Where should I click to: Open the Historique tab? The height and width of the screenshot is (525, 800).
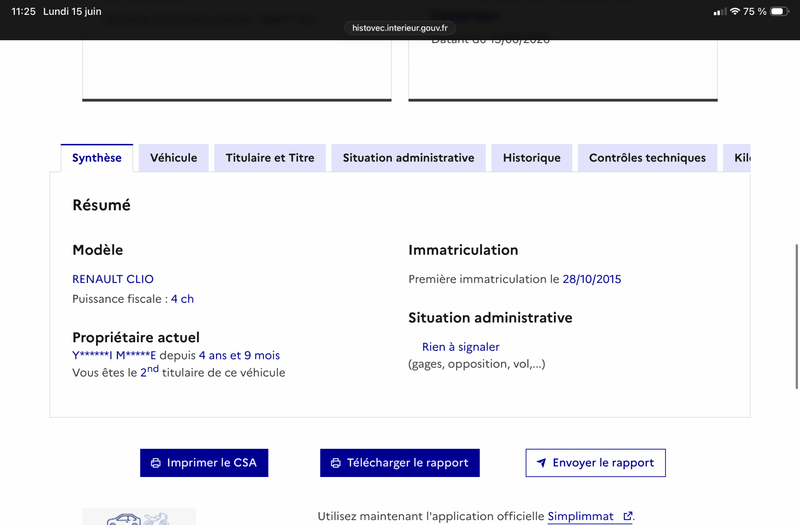[532, 158]
